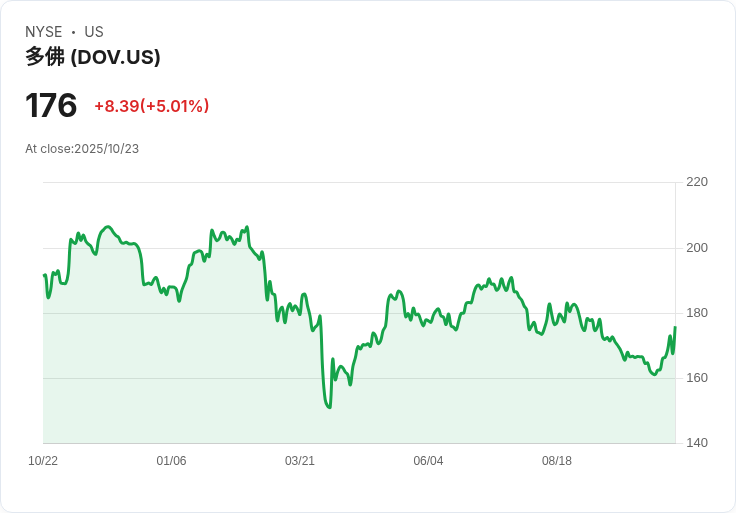Click the stock name 多佛 (DOV.US)
Viewport: 736px width, 513px height.
93,57
